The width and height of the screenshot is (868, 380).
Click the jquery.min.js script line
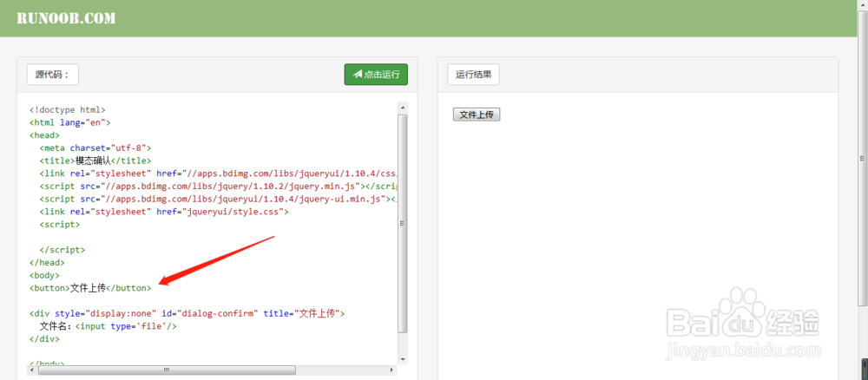pyautogui.click(x=219, y=186)
